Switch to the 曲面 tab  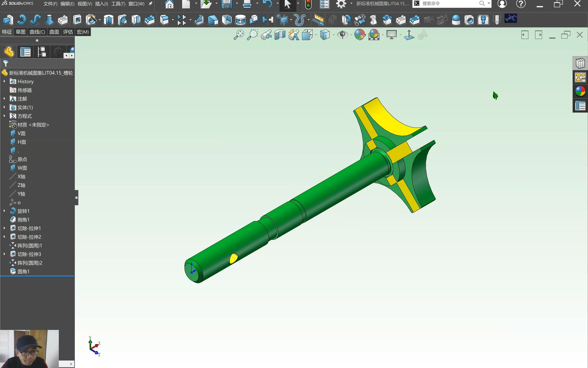pyautogui.click(x=54, y=32)
